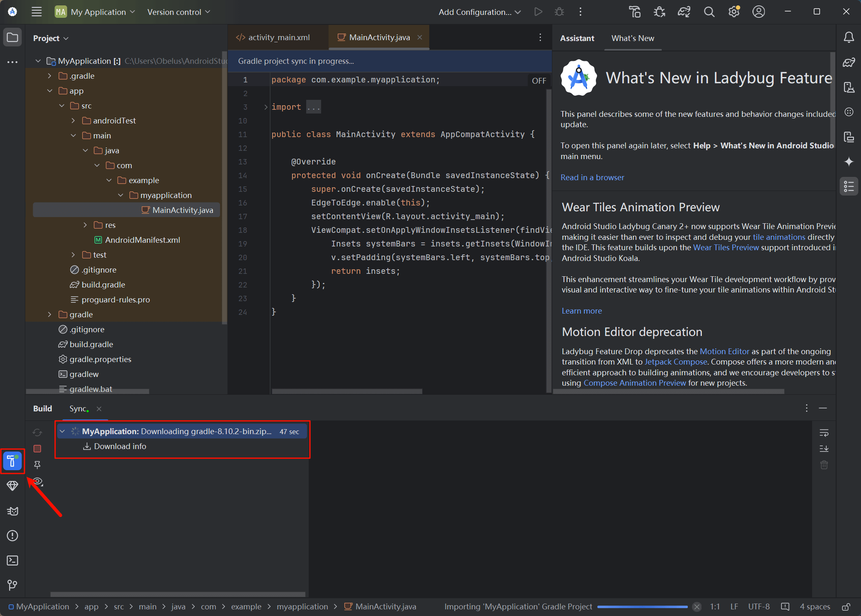
Task: Open More tool windows ellipsis
Action: coord(12,62)
